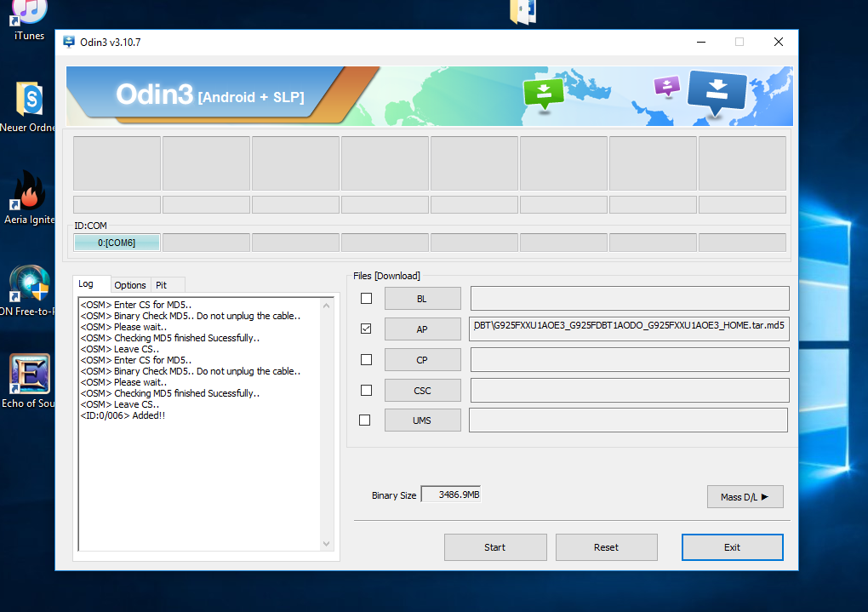Screen dimensions: 868x612
Task: Launch the Aeria Ignite desktop shortcut
Action: 29,197
